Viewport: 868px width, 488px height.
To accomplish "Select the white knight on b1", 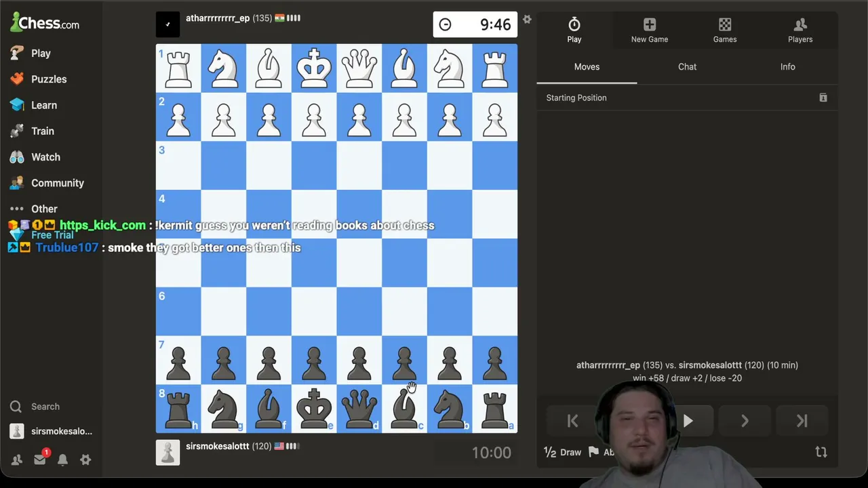I will (x=450, y=68).
